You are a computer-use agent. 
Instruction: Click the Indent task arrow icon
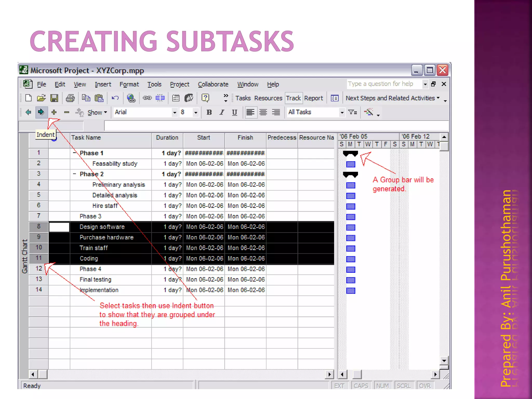pyautogui.click(x=41, y=112)
